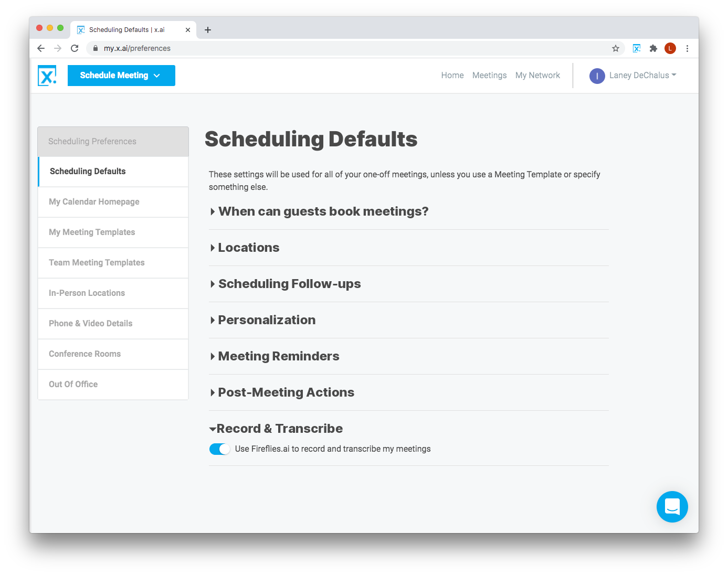The height and width of the screenshot is (575, 728).
Task: Bookmark this page with the star icon
Action: point(616,48)
